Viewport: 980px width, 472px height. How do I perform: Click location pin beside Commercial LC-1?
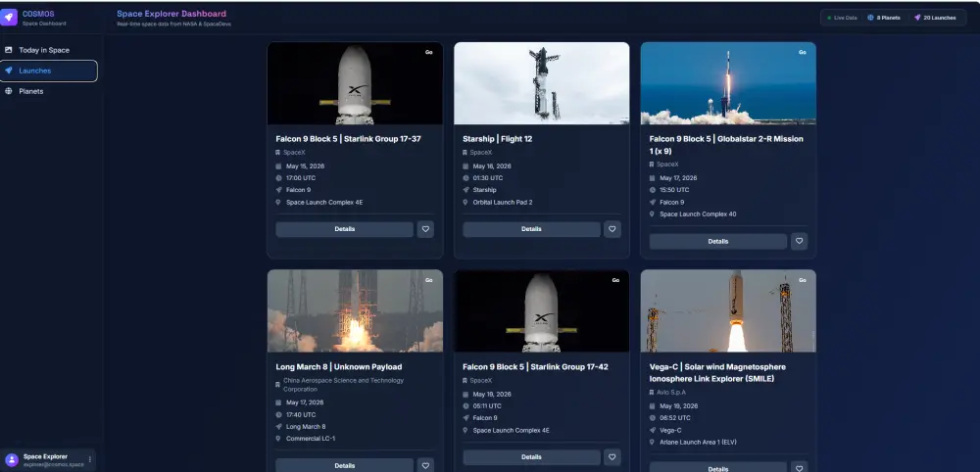click(278, 439)
